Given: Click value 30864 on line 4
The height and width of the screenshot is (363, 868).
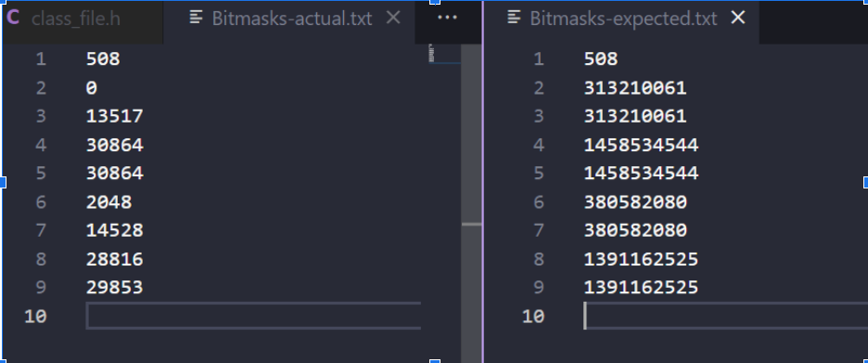Looking at the screenshot, I should coord(115,145).
